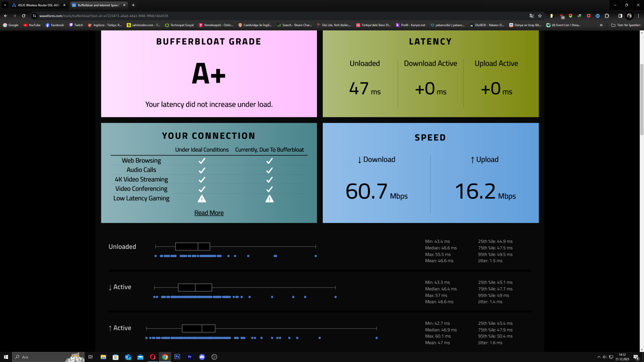Open the Chrome extensions puzzle icon

coord(607,16)
